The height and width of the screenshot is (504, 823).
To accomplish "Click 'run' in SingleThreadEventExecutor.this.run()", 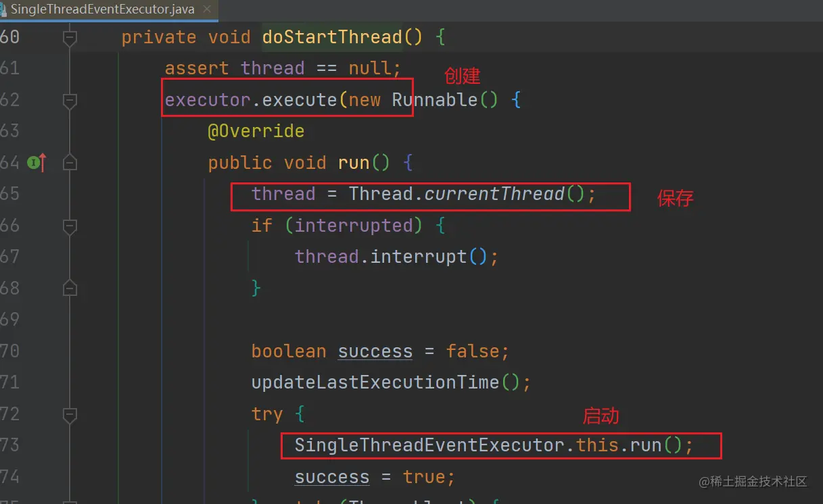I will click(646, 446).
